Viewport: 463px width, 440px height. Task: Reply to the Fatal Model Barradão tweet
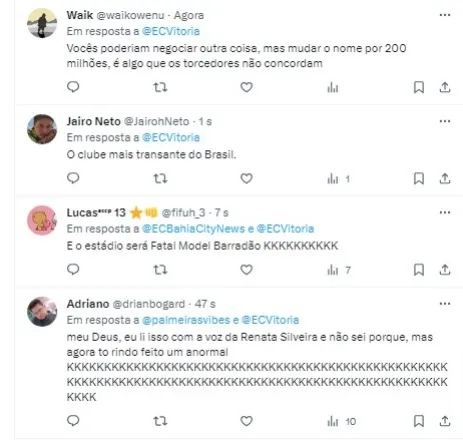pyautogui.click(x=73, y=269)
